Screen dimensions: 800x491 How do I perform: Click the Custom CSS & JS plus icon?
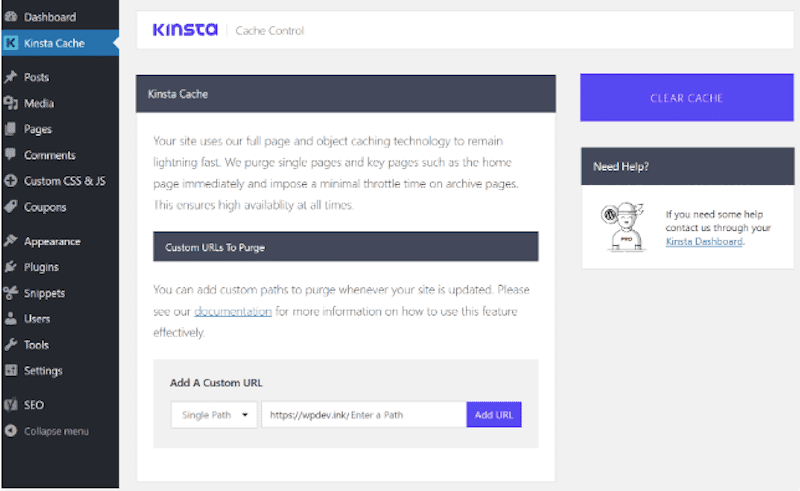pyautogui.click(x=11, y=181)
